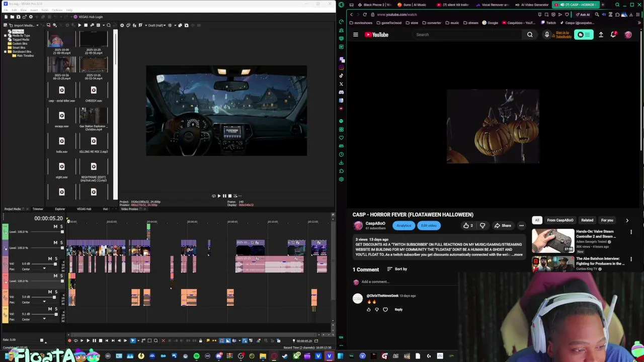Click the VEGAS Hub Login icon
This screenshot has height=362, width=644.
click(75, 17)
